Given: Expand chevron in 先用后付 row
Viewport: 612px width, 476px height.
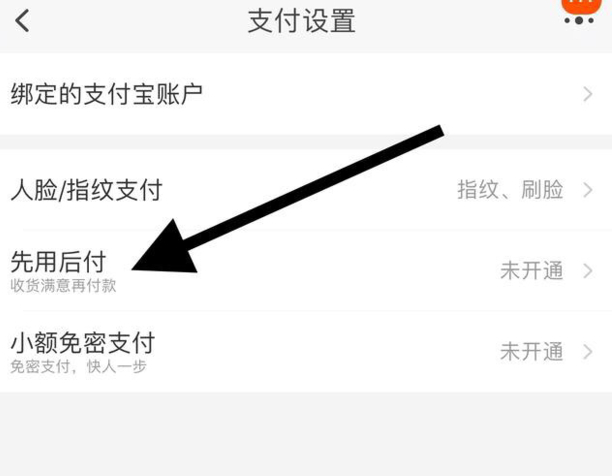Looking at the screenshot, I should coord(588,271).
